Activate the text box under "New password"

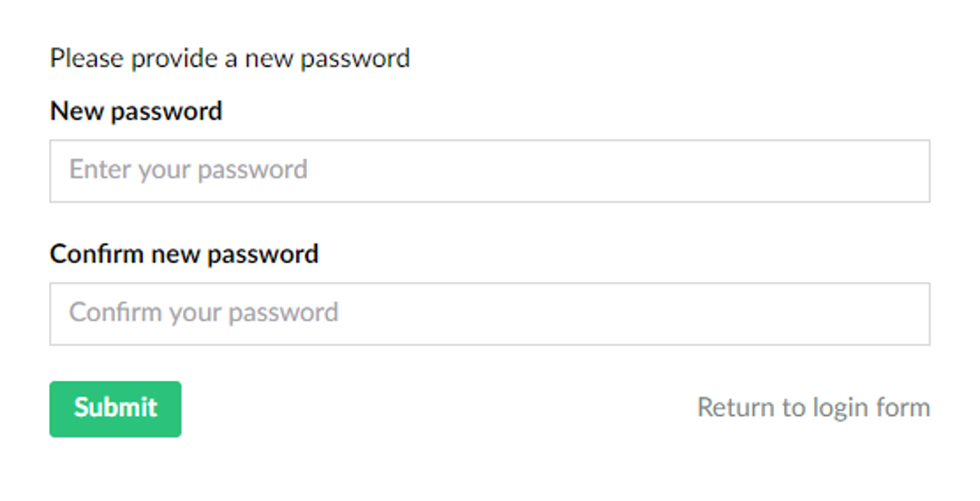coord(489,171)
